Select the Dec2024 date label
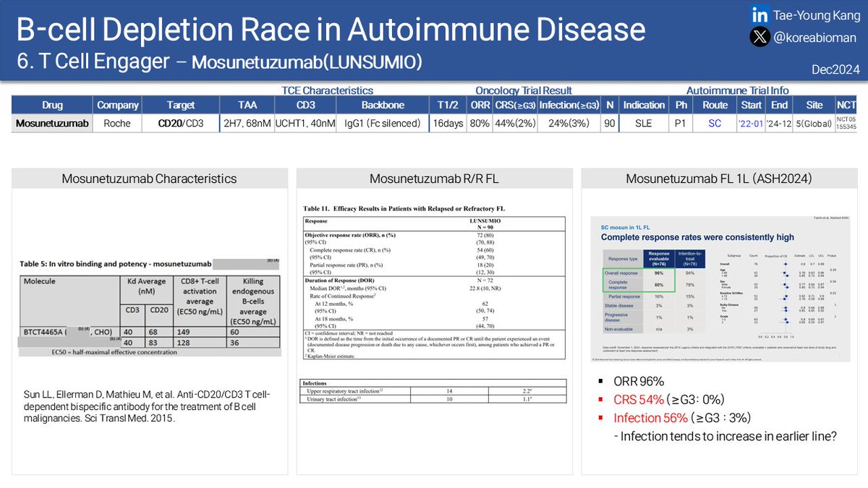The image size is (868, 488). 836,70
